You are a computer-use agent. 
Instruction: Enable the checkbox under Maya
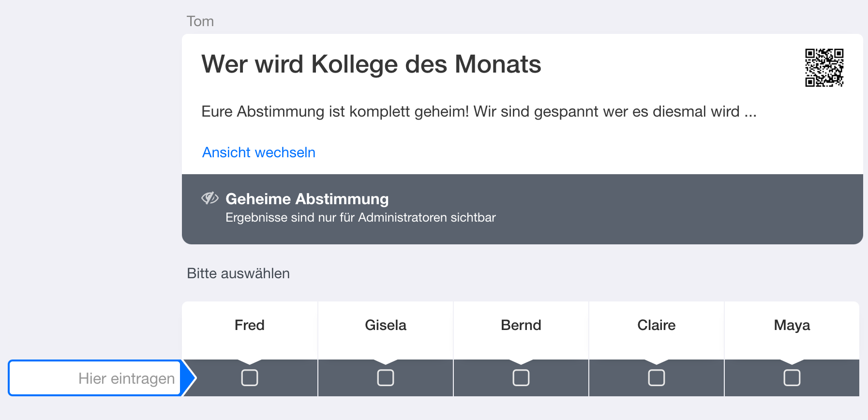point(792,377)
